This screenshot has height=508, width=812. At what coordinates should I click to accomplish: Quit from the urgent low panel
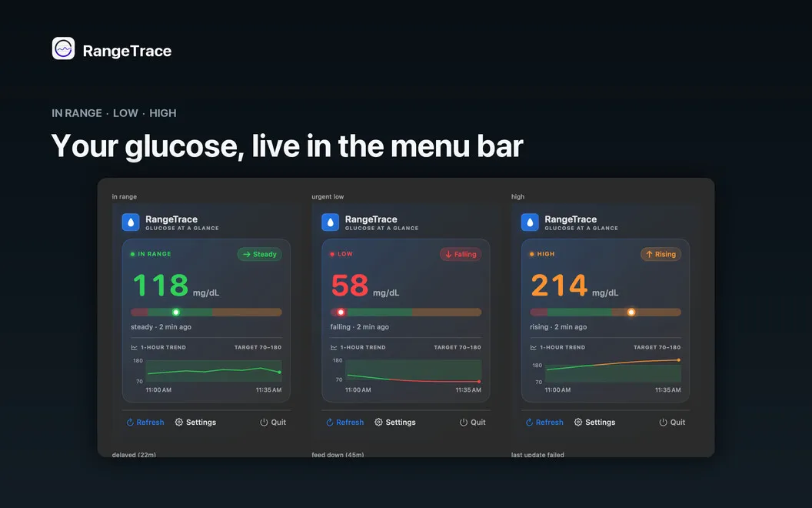(473, 423)
